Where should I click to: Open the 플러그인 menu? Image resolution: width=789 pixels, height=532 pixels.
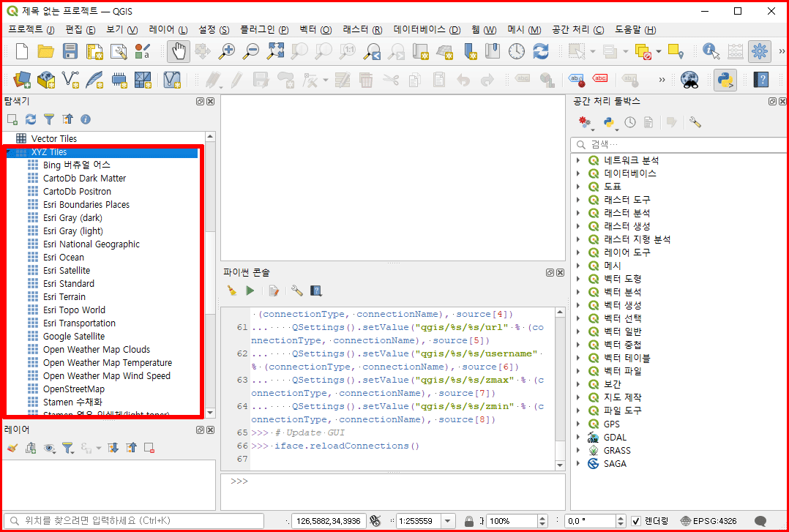tap(264, 30)
